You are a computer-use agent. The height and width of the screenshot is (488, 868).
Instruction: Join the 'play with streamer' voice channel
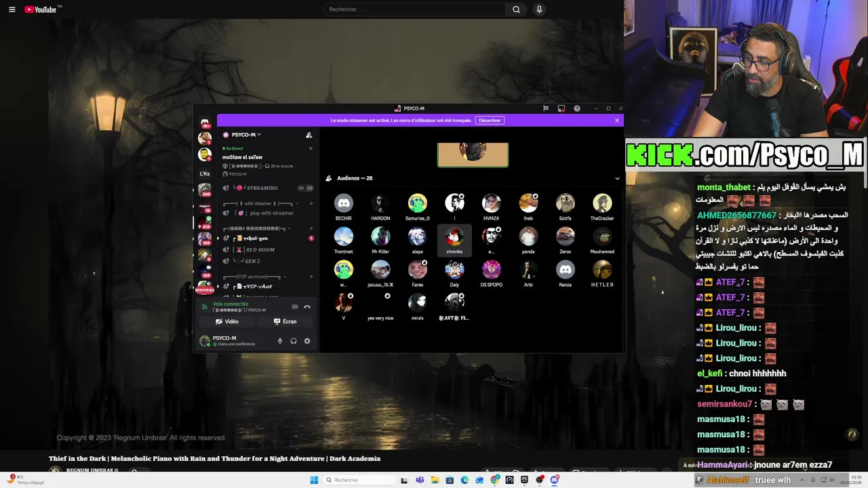(x=267, y=213)
